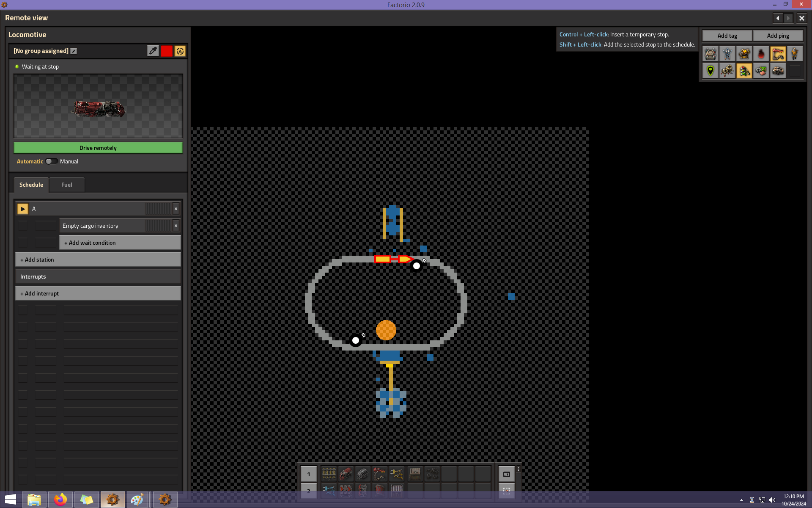Screen dimensions: 812x508
Task: Delete Empty cargo inventory condition
Action: (x=176, y=226)
